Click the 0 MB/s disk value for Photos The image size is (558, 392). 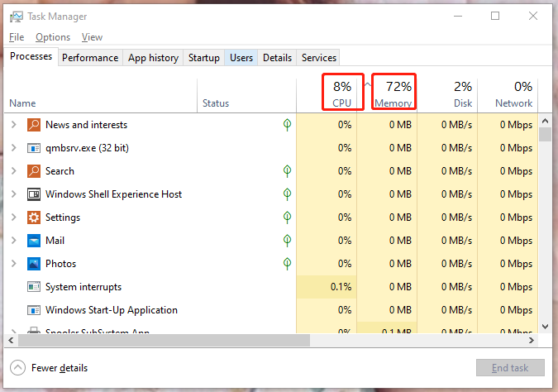click(x=456, y=264)
